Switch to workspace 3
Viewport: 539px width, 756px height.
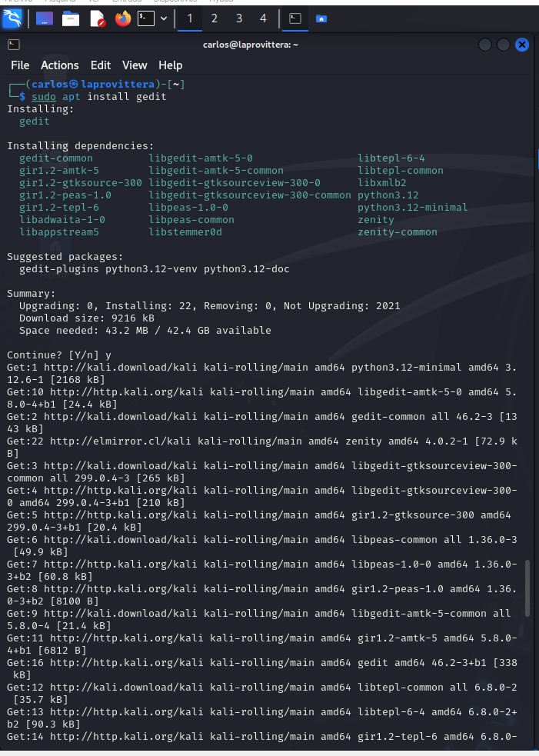(x=238, y=18)
